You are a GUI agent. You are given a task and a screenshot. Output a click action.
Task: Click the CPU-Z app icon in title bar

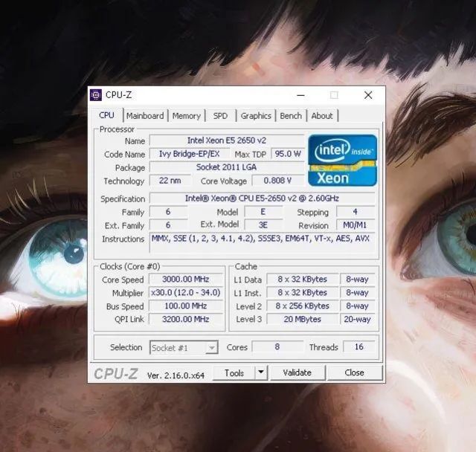pos(96,95)
